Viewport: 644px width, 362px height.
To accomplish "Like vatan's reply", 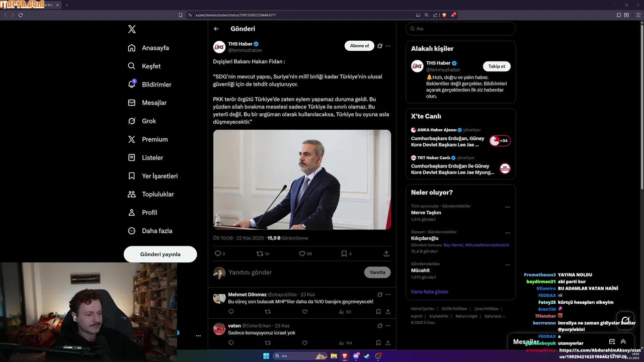I will [x=304, y=343].
